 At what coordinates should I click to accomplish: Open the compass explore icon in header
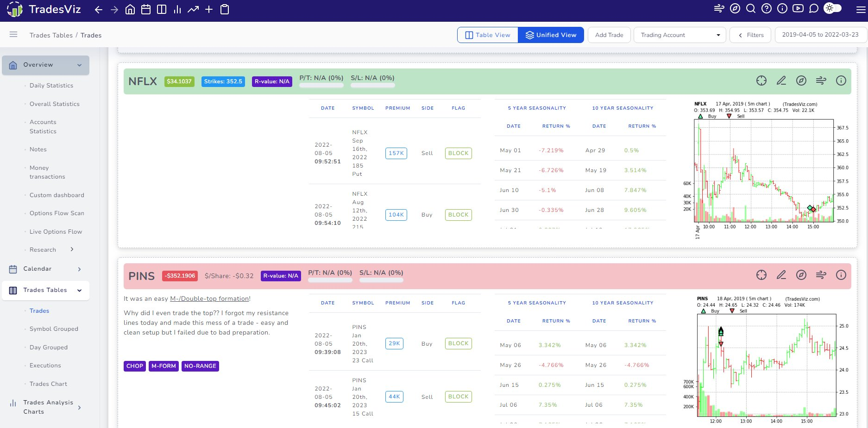pos(735,8)
